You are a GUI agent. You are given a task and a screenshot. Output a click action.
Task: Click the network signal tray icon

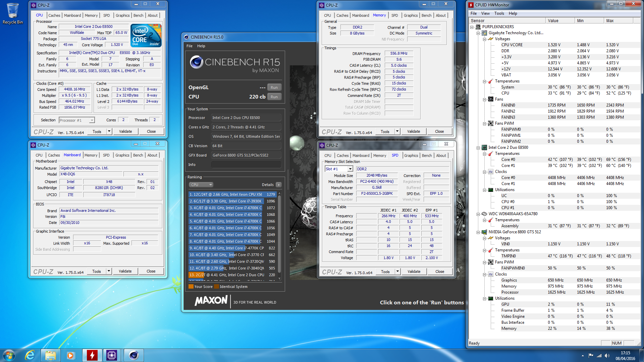pyautogui.click(x=599, y=356)
